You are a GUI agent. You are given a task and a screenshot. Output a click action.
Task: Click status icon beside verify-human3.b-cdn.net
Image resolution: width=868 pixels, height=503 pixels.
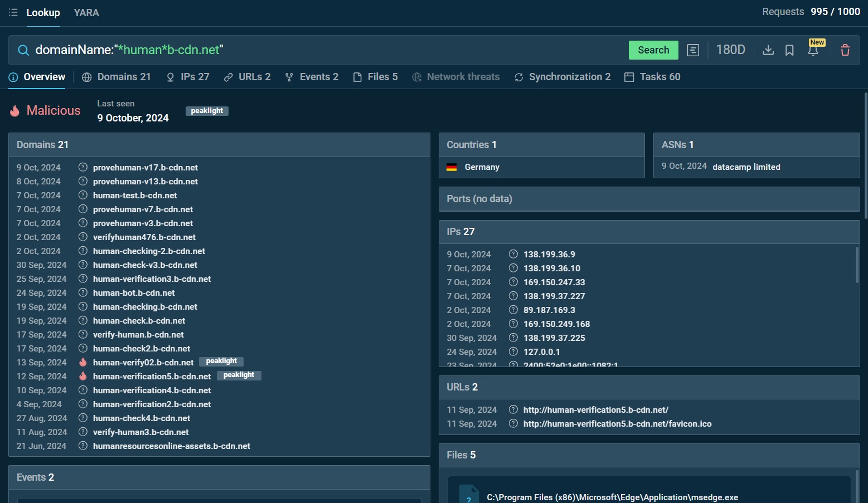tap(83, 432)
